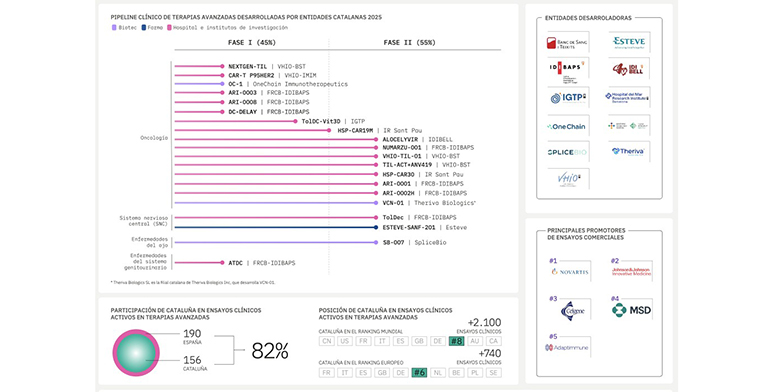
Task: Click the VHIO-TIL-01 pipeline entry
Action: point(421,156)
